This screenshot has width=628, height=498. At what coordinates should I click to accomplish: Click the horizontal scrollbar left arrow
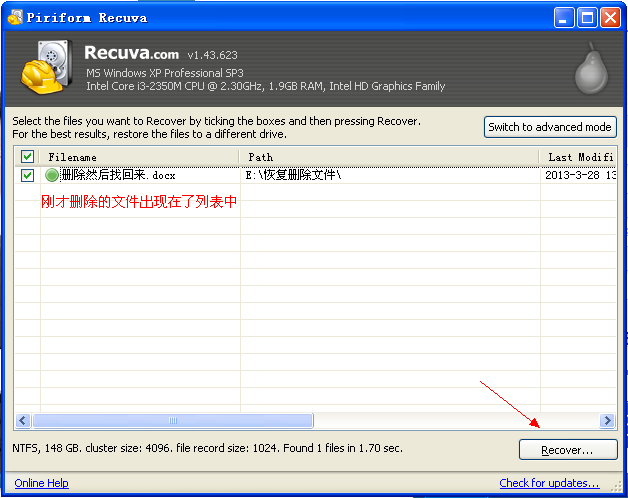[x=23, y=421]
